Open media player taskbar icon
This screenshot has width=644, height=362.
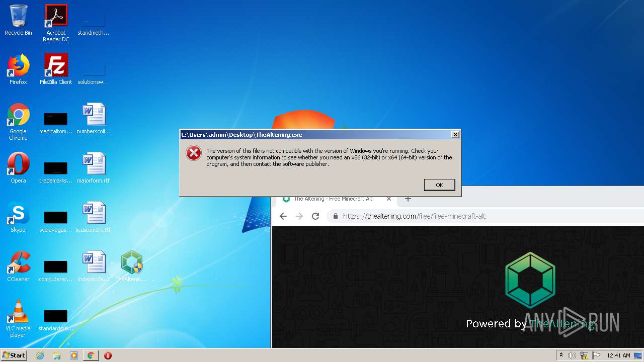pos(74,355)
